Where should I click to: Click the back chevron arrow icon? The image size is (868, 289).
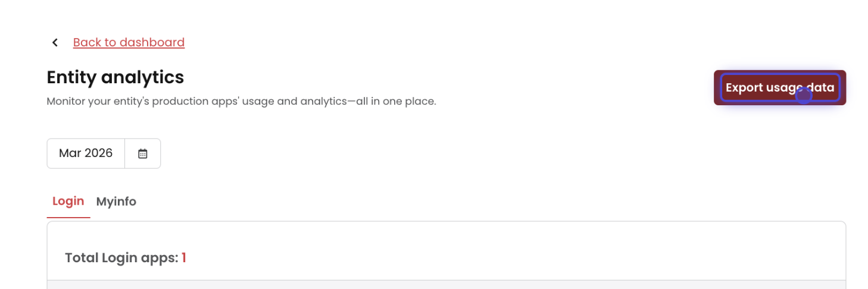click(x=55, y=42)
